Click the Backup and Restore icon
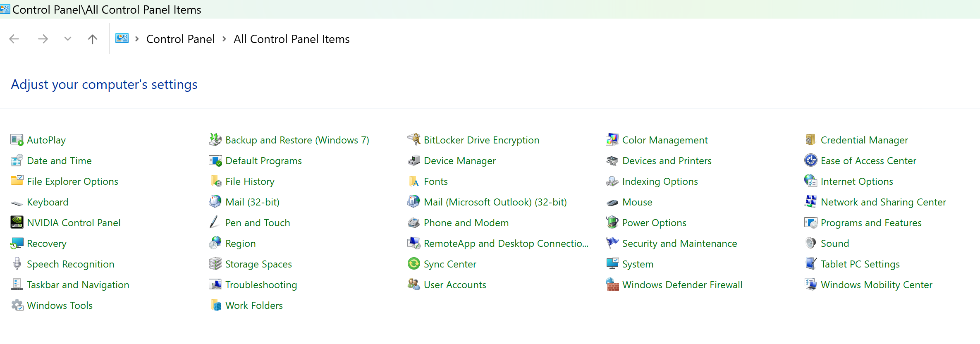The image size is (980, 344). point(215,140)
